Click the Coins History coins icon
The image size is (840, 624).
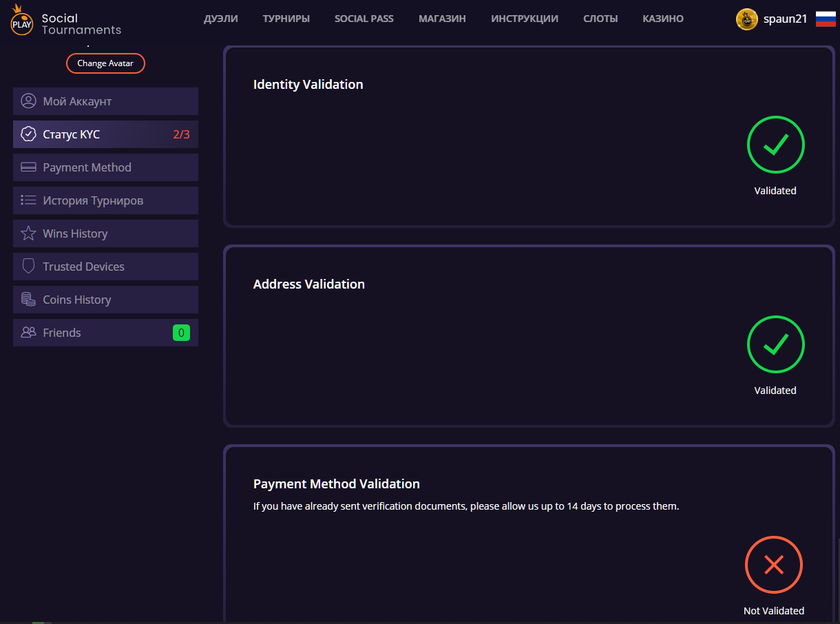[28, 300]
